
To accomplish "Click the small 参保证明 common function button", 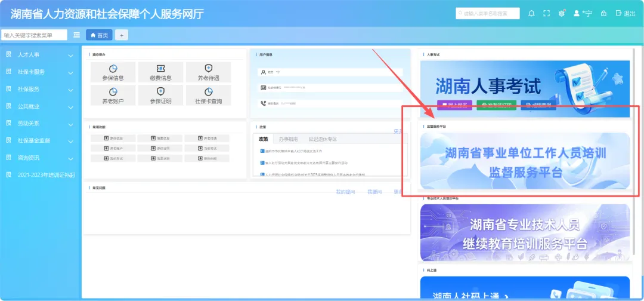I will [160, 148].
